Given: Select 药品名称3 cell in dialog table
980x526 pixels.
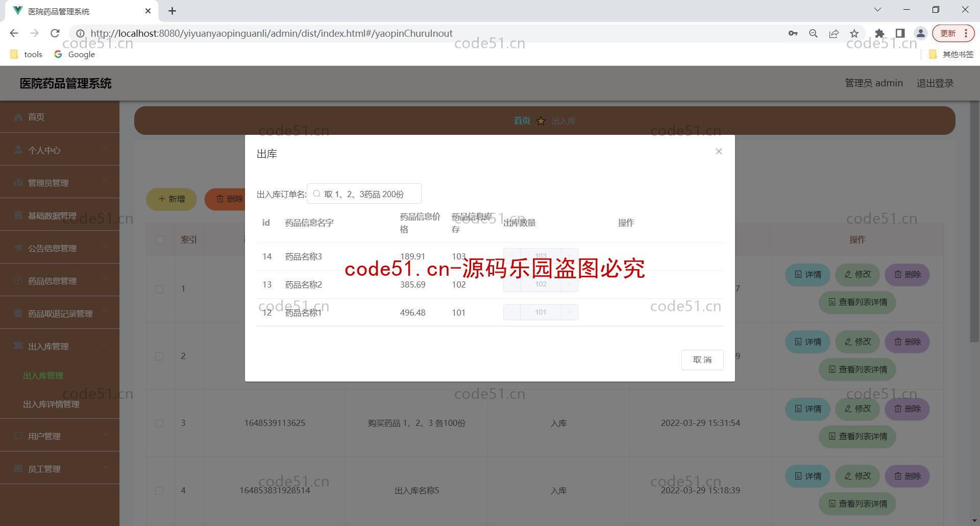Looking at the screenshot, I should point(303,256).
